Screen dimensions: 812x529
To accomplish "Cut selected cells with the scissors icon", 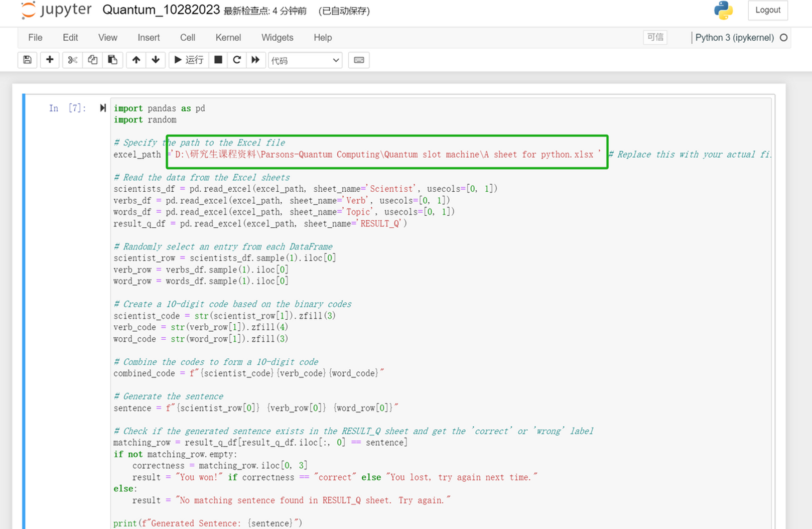I will 73,60.
